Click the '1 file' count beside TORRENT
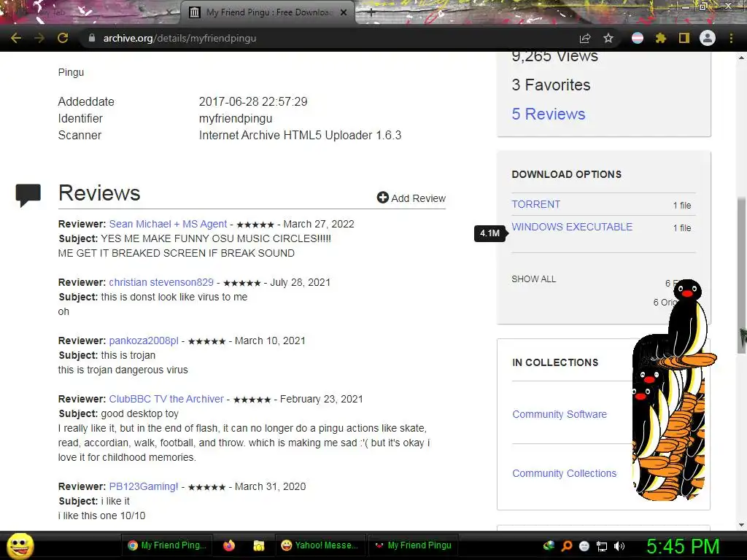Image resolution: width=747 pixels, height=560 pixels. point(682,205)
